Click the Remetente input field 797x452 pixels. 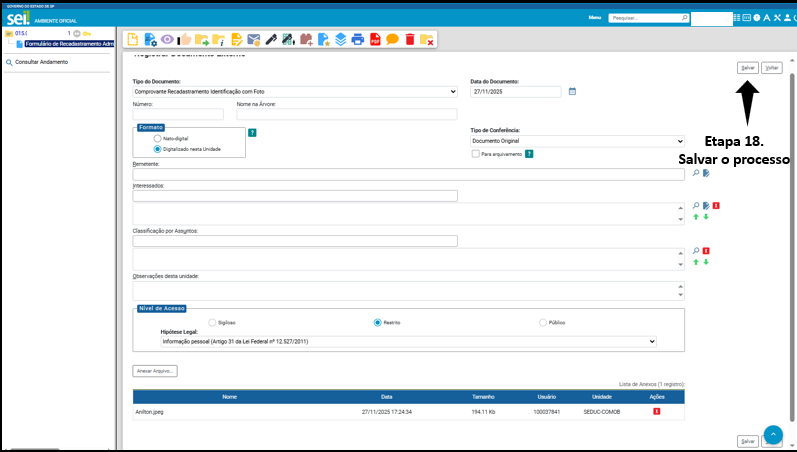click(x=410, y=174)
